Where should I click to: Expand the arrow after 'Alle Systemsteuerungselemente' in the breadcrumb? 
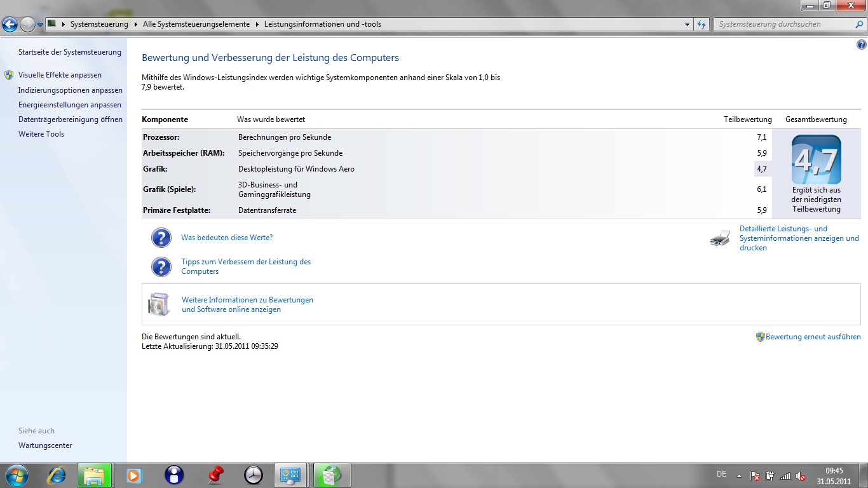(x=257, y=24)
